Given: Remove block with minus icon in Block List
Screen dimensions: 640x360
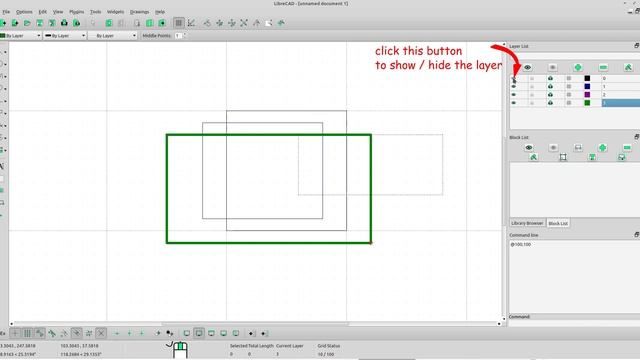Looking at the screenshot, I should click(627, 147).
